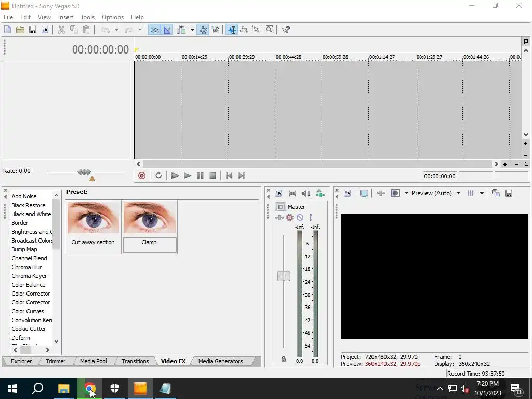532x399 pixels.
Task: Toggle Lock Envelopes to Events
Action: [203, 30]
